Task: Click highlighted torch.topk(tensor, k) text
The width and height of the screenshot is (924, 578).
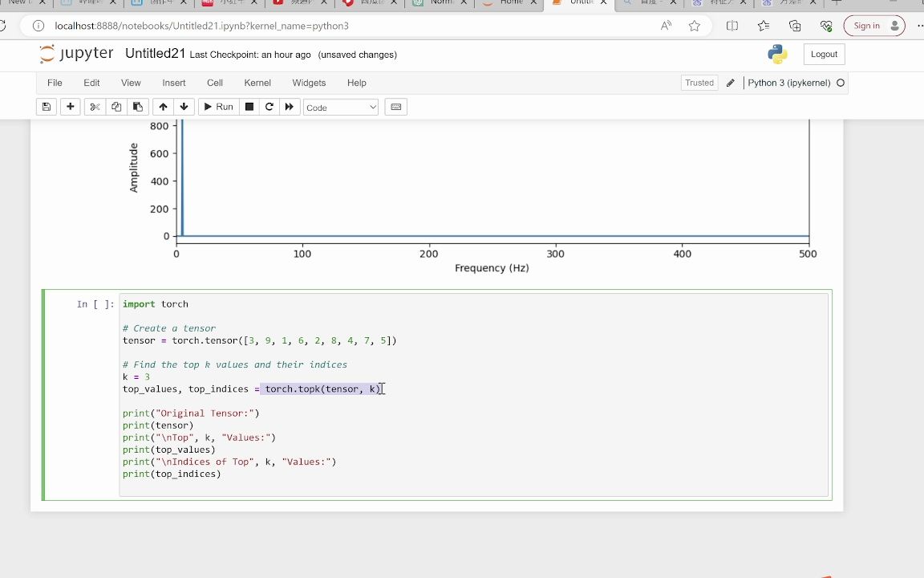Action: (322, 389)
